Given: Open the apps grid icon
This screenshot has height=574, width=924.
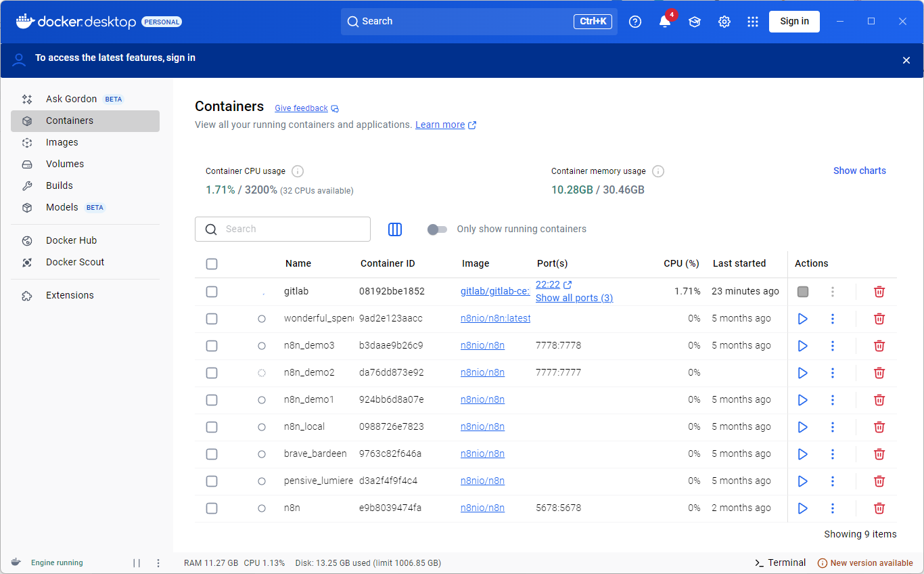Looking at the screenshot, I should click(753, 22).
